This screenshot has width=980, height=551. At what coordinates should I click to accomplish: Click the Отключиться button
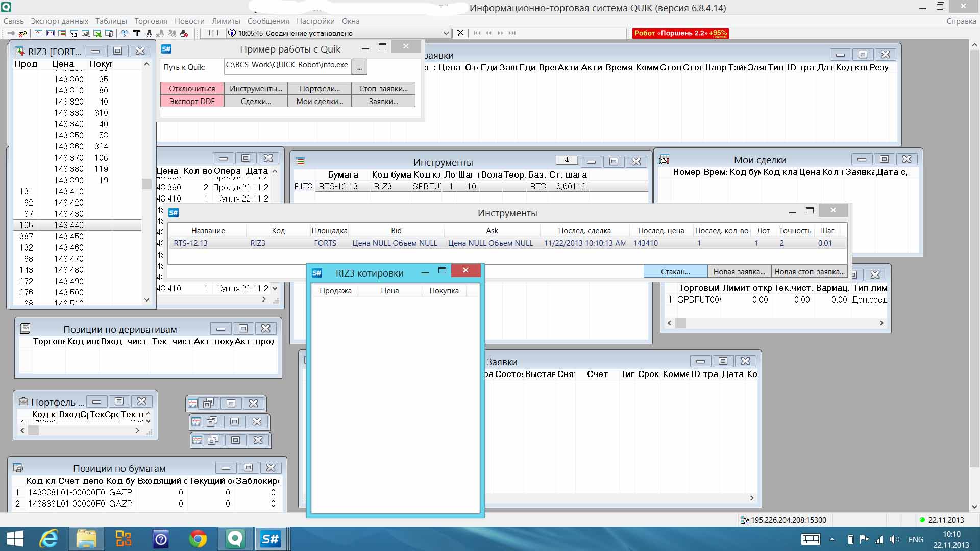(x=192, y=88)
